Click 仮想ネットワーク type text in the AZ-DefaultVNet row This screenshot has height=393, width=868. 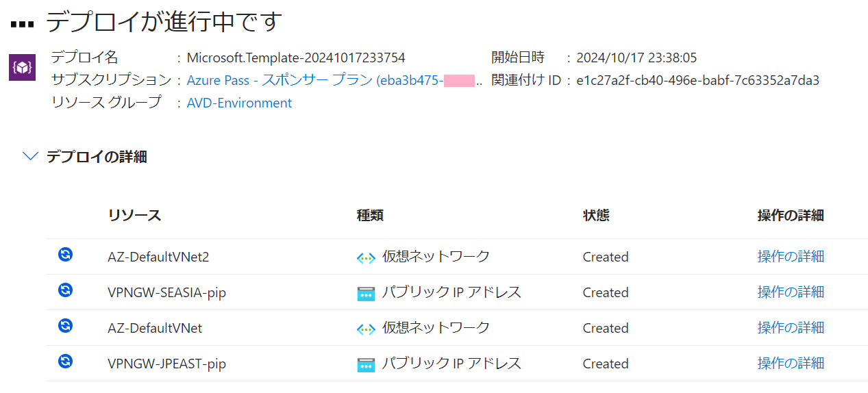click(x=436, y=327)
